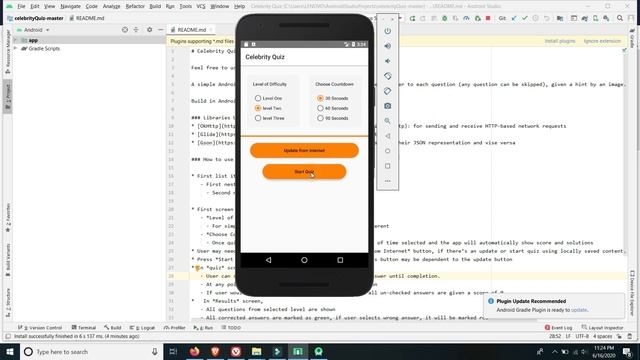Expand the system tray hidden icons chevron

pos(554,352)
